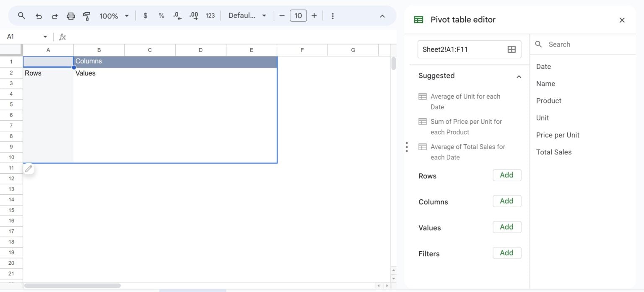Viewport: 644px width, 292px height.
Task: Select the data range grid icon
Action: coord(512,49)
